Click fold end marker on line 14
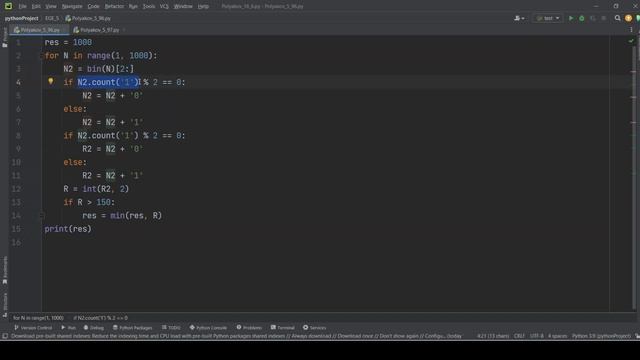The height and width of the screenshot is (360, 640). pos(42,216)
